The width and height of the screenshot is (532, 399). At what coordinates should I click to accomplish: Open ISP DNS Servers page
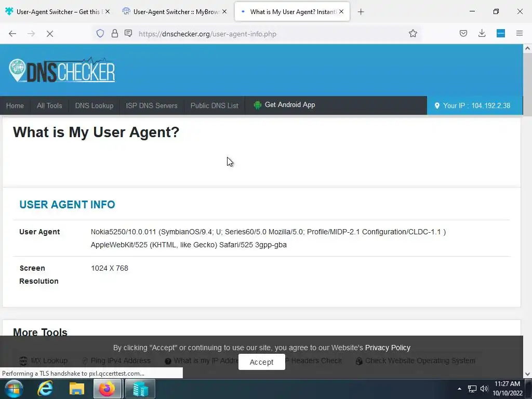coord(152,105)
